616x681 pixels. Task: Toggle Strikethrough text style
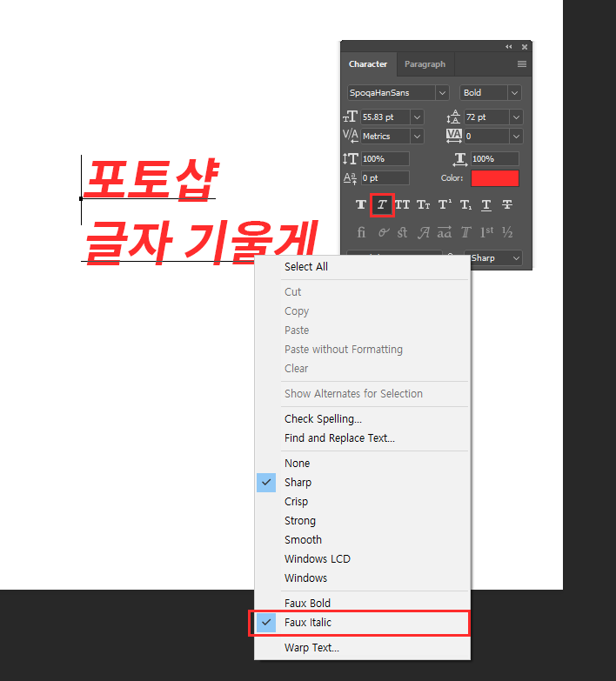[x=507, y=205]
